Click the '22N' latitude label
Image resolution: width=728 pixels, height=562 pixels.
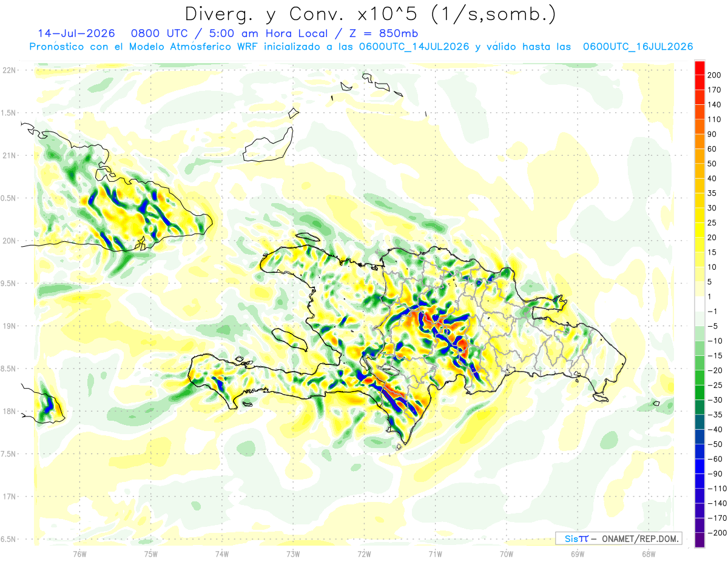(x=9, y=70)
